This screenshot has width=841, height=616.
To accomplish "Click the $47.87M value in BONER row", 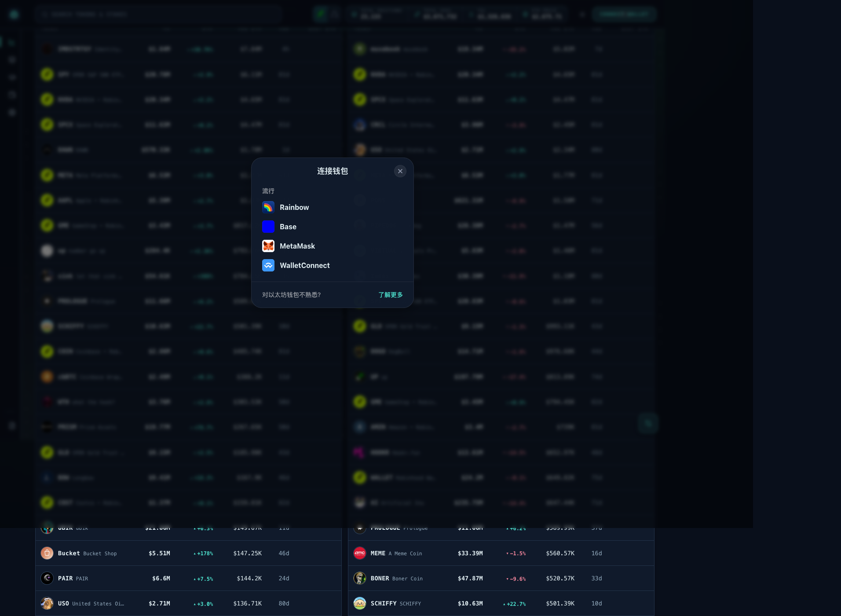I will (x=470, y=579).
